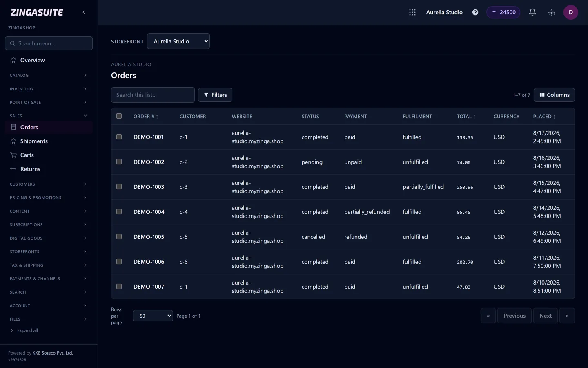Click the 250.96 total value
The width and height of the screenshot is (588, 368).
tap(465, 187)
